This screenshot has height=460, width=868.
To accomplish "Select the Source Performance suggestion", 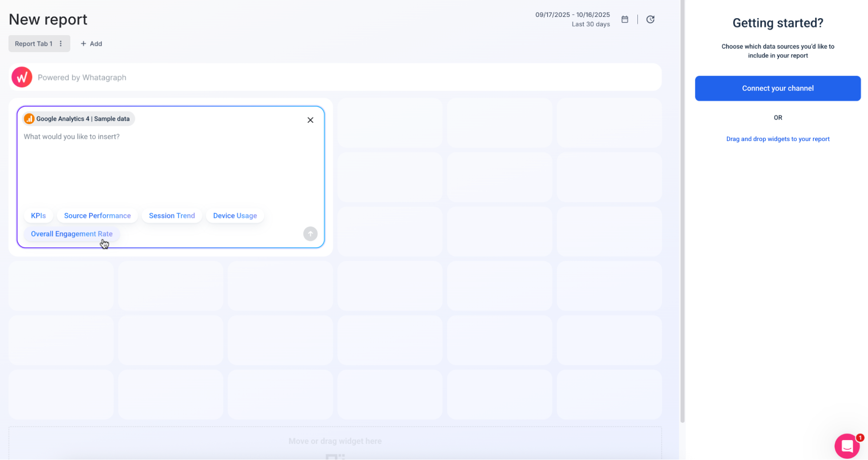I will pyautogui.click(x=97, y=216).
